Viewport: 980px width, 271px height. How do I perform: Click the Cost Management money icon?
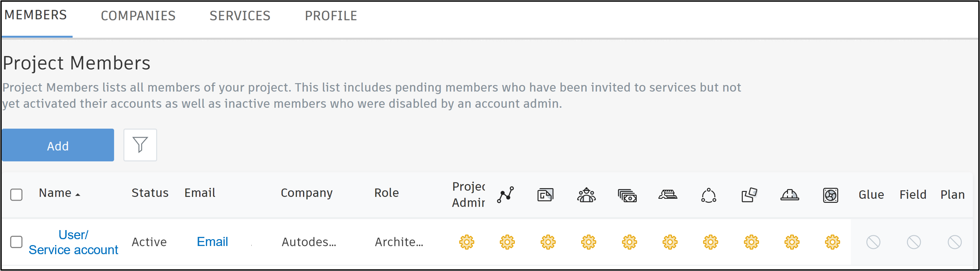628,196
